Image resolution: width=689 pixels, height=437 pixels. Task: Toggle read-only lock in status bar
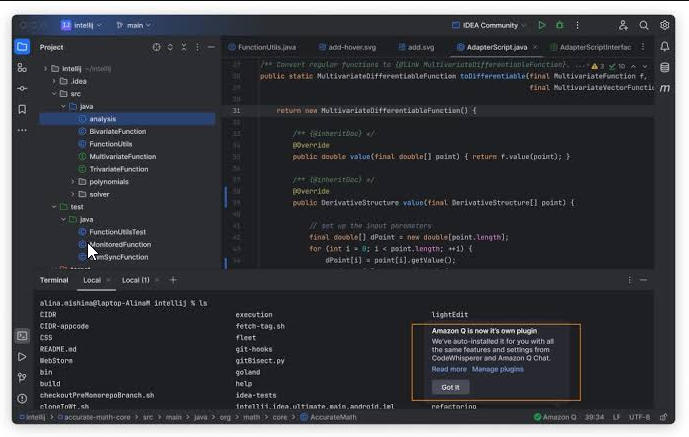[x=664, y=417]
